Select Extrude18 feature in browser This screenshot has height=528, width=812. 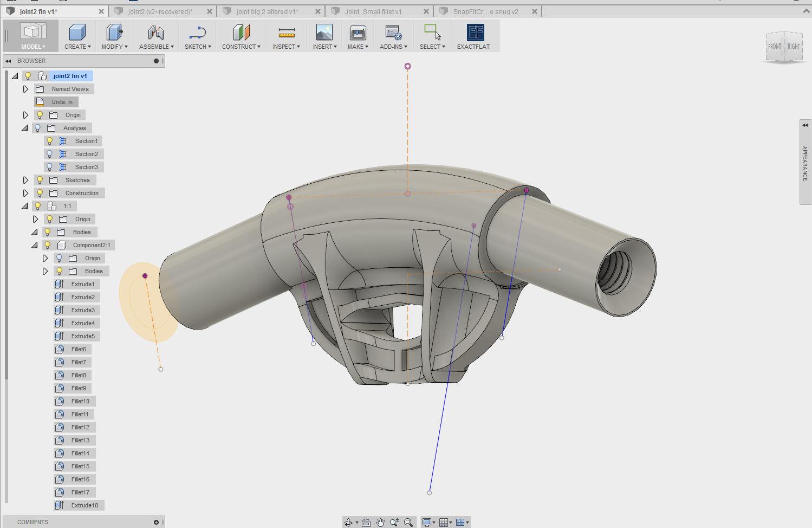(x=85, y=505)
